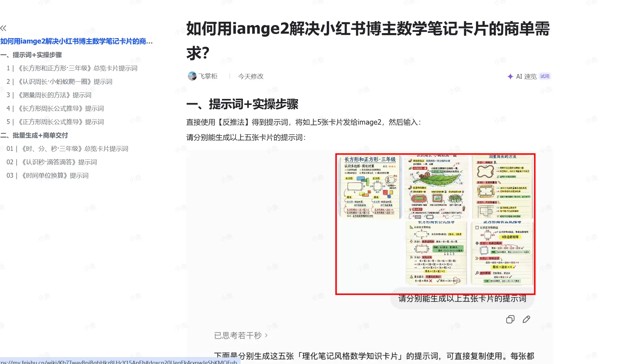This screenshot has height=364, width=623.
Task: Go to outline item 《正方形周长公式推导》提示词
Action: coord(55,122)
